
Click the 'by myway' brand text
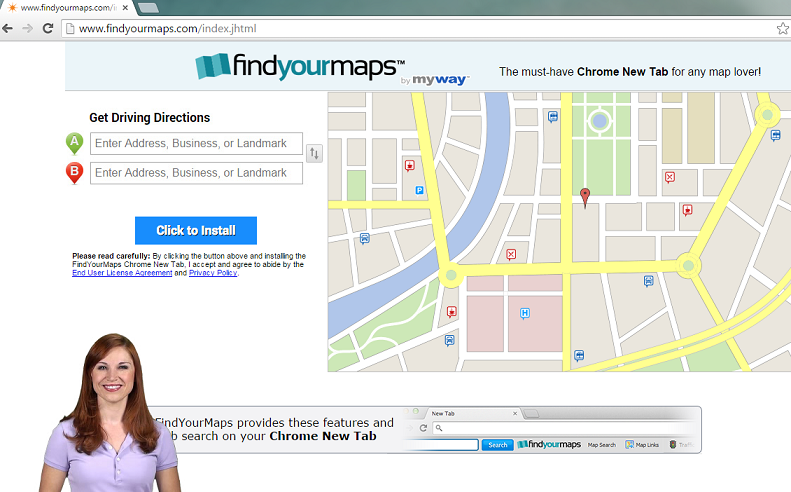click(x=435, y=80)
